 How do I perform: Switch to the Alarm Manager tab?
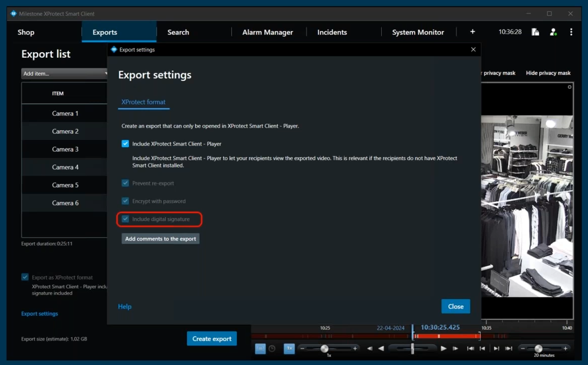click(x=267, y=32)
